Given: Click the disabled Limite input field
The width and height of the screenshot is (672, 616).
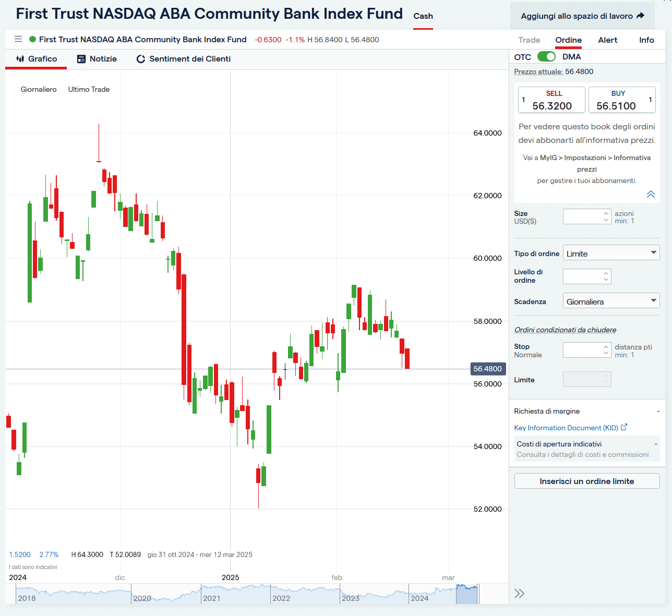Looking at the screenshot, I should [587, 379].
